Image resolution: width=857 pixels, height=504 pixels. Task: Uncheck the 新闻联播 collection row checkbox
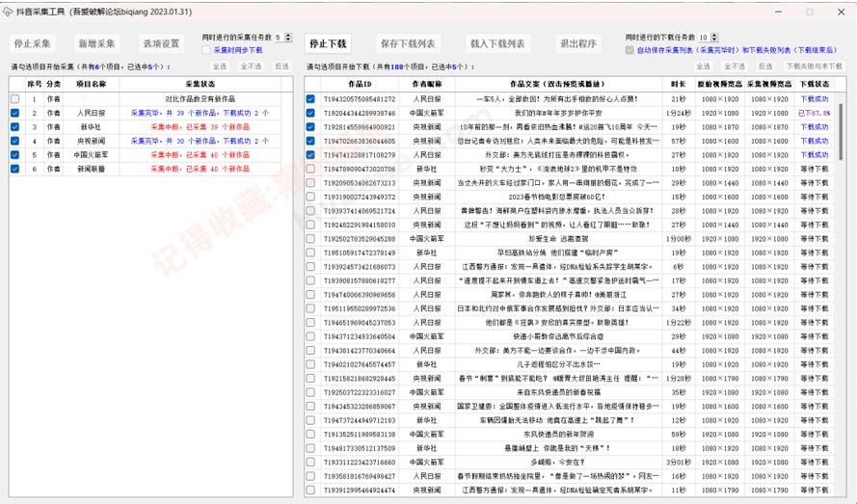pyautogui.click(x=14, y=169)
